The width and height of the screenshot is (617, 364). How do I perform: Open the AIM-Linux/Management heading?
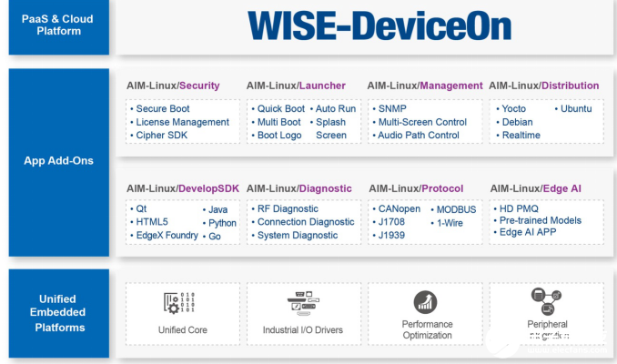pyautogui.click(x=425, y=86)
